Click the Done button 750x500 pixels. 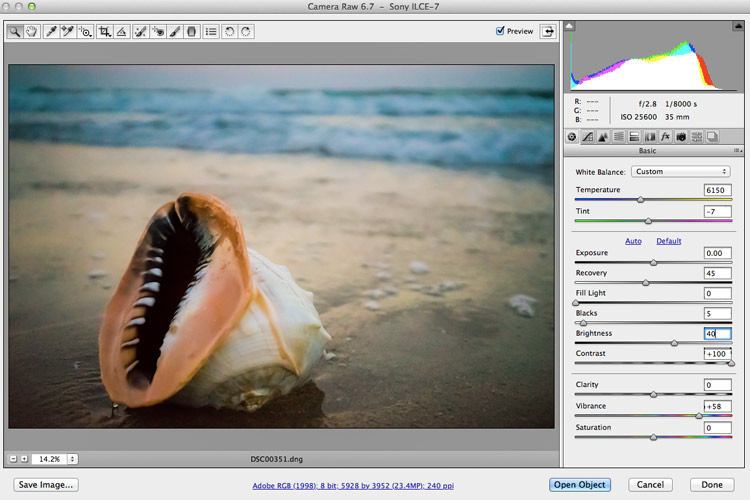pos(712,485)
